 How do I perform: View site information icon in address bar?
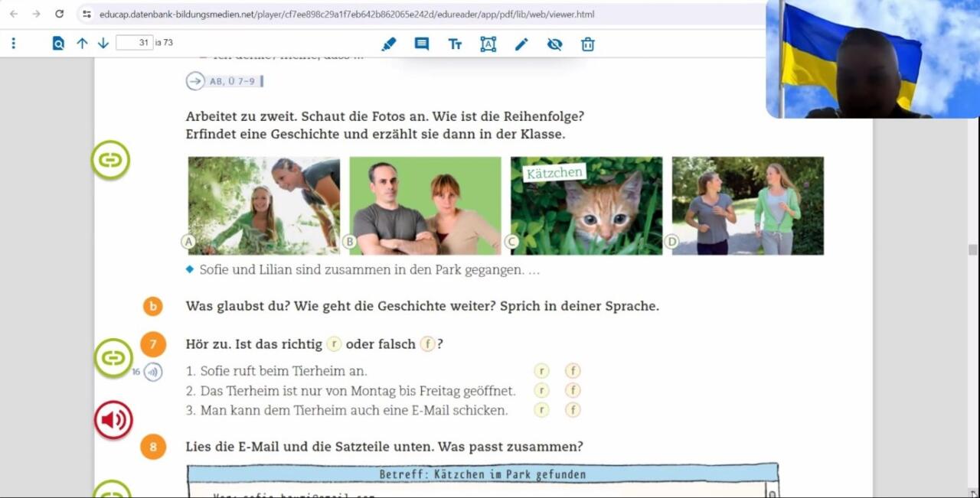click(x=87, y=14)
